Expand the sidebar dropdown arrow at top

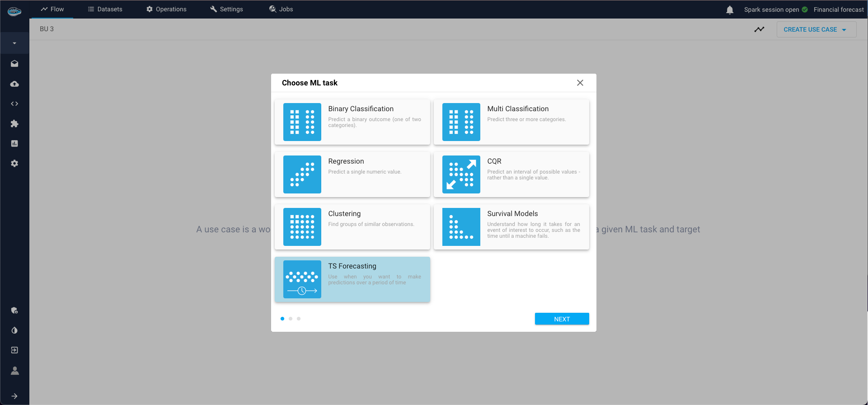click(x=14, y=43)
